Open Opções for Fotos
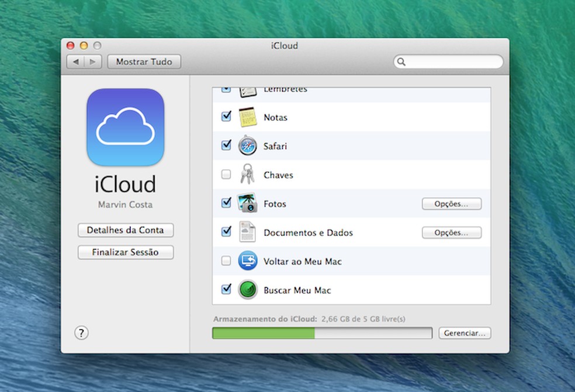575x392 pixels. click(451, 203)
